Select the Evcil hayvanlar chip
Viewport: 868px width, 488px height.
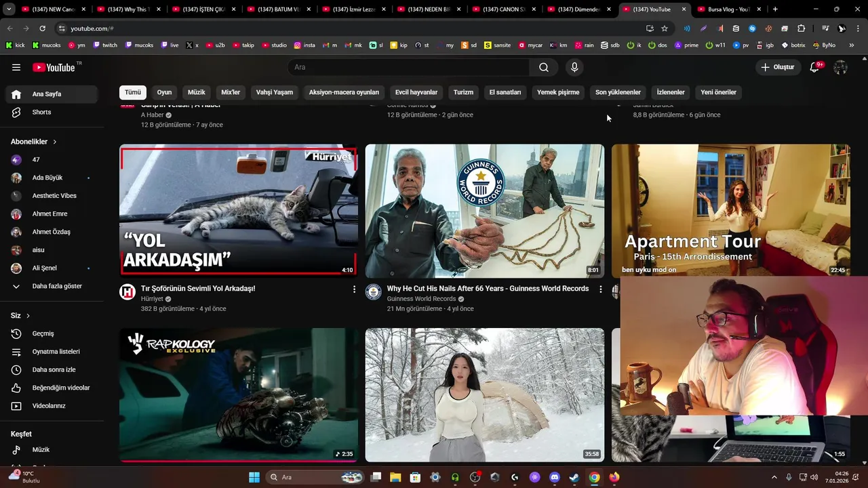[416, 92]
